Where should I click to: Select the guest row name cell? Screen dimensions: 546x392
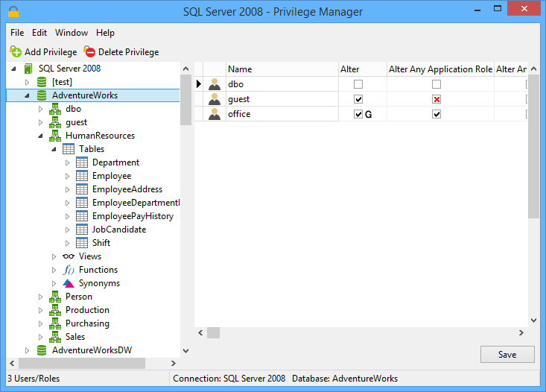[x=282, y=99]
